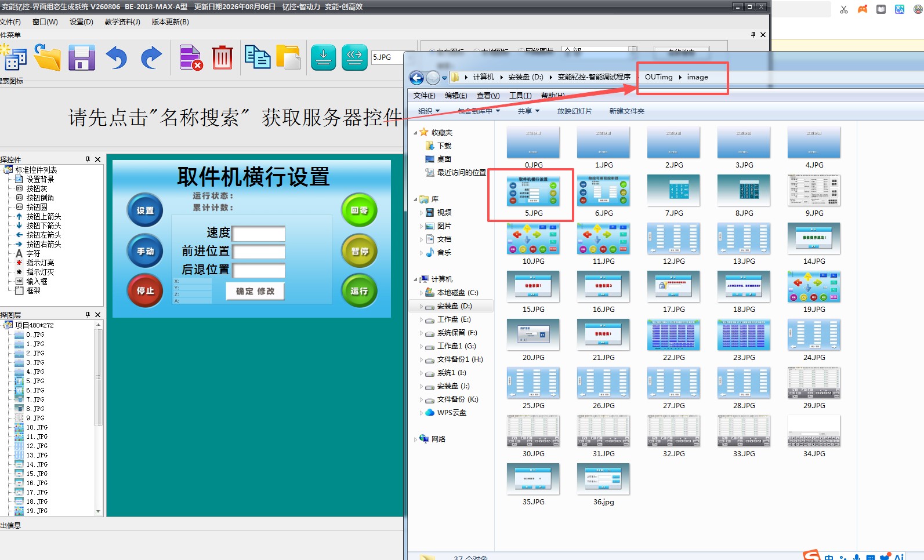924x560 pixels.
Task: Click the red trash can delete icon
Action: coord(222,57)
